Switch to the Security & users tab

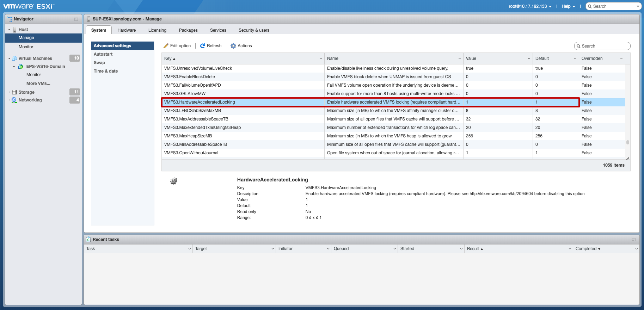(x=254, y=30)
